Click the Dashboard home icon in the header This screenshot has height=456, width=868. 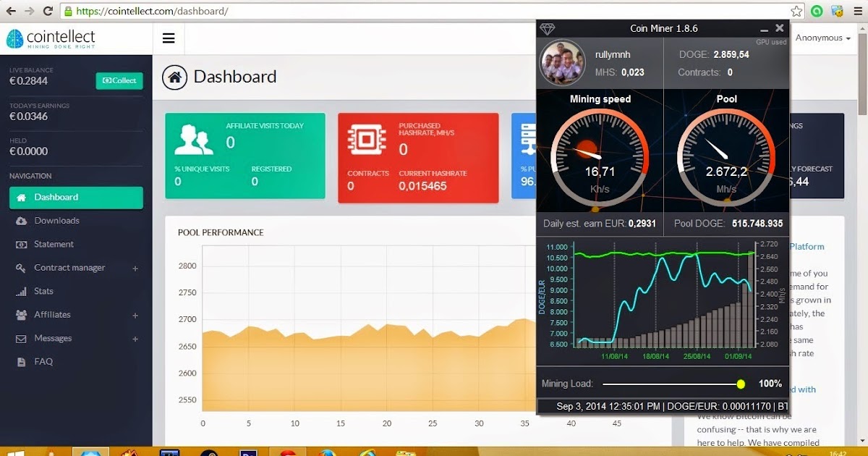pyautogui.click(x=174, y=77)
